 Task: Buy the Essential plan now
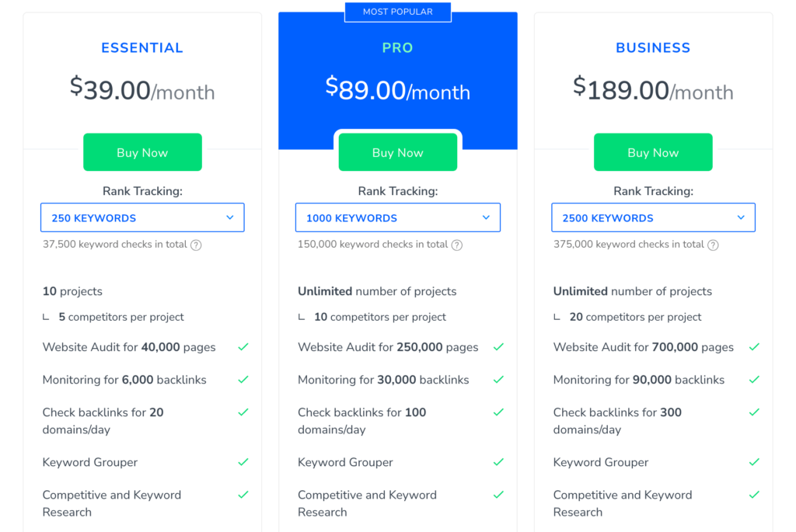[142, 152]
